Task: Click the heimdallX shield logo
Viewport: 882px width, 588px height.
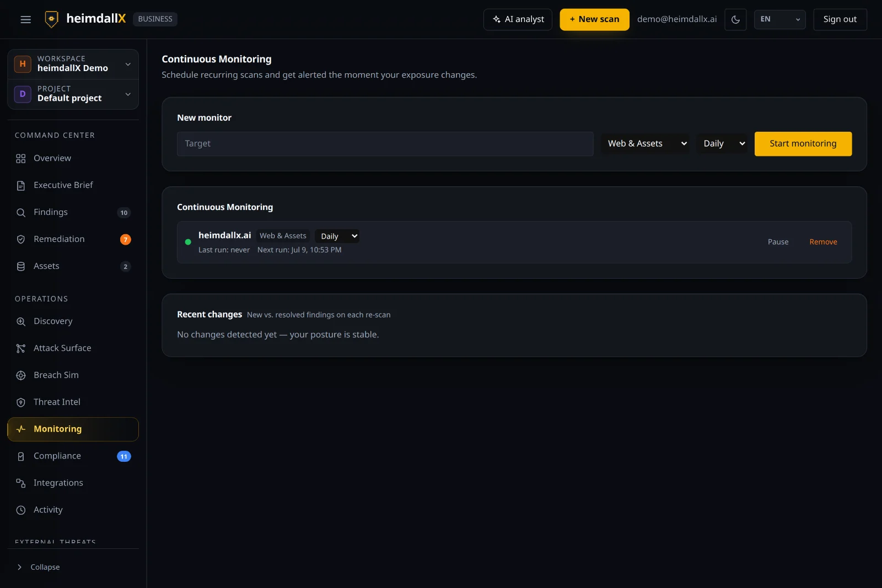Action: click(x=51, y=19)
